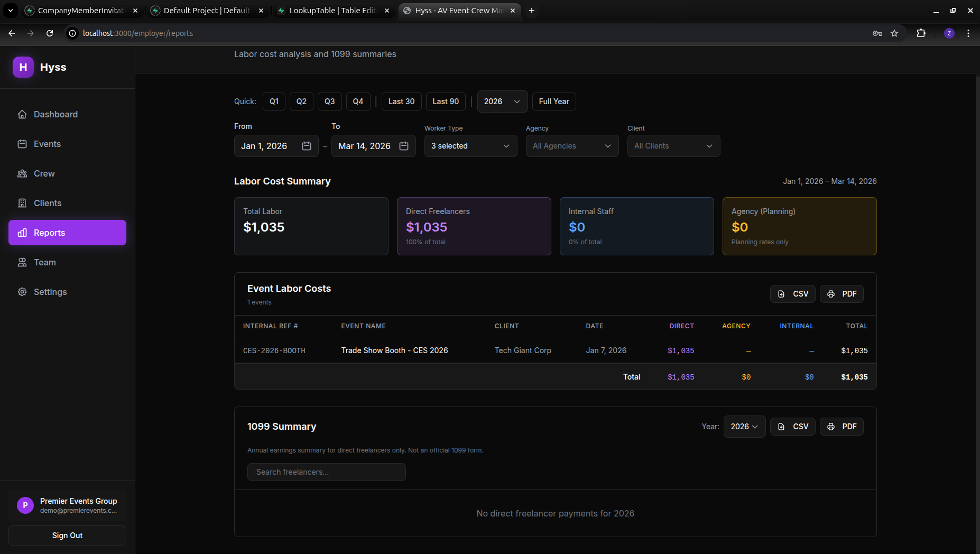Click the Total Labor summary card
Viewport: 980px width, 554px height.
click(x=311, y=226)
